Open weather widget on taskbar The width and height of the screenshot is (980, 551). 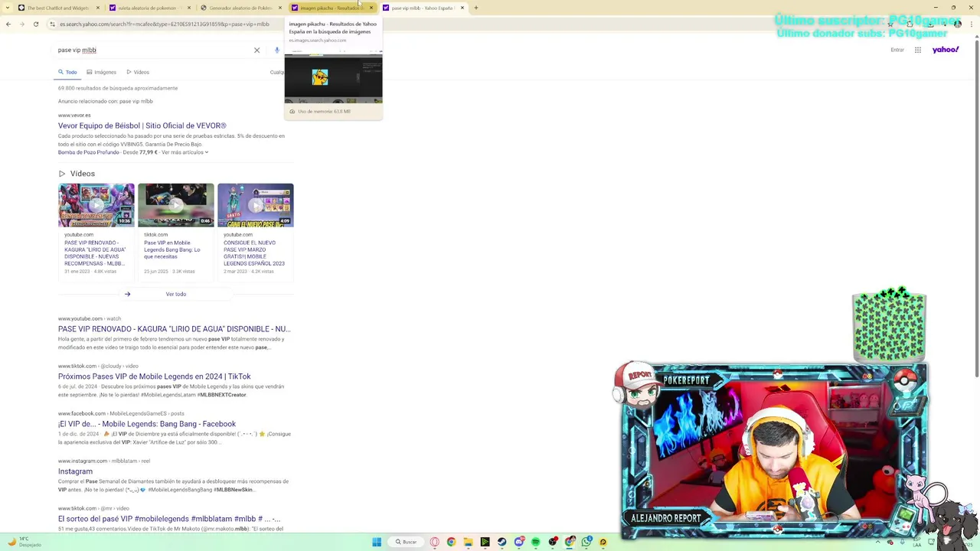pyautogui.click(x=23, y=542)
